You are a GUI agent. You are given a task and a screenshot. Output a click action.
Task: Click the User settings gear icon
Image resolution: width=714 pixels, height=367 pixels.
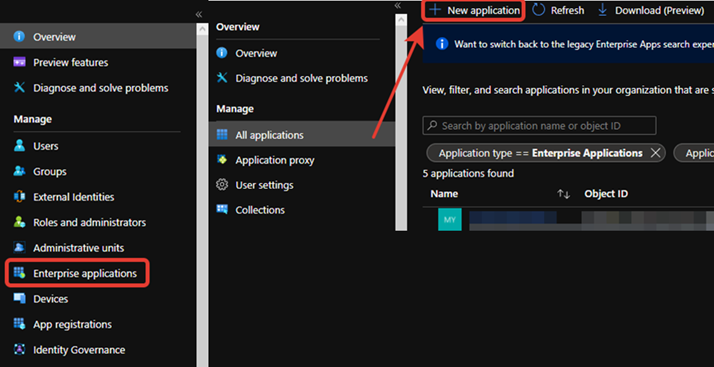tap(222, 185)
